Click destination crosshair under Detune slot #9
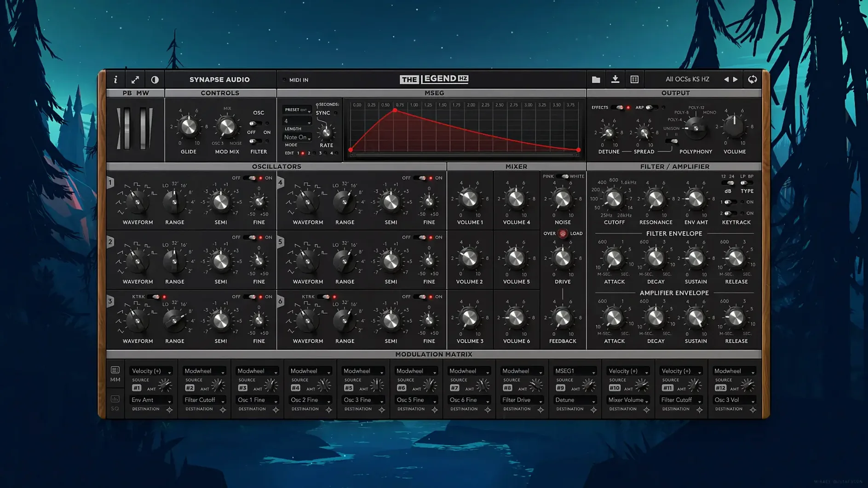 593,409
